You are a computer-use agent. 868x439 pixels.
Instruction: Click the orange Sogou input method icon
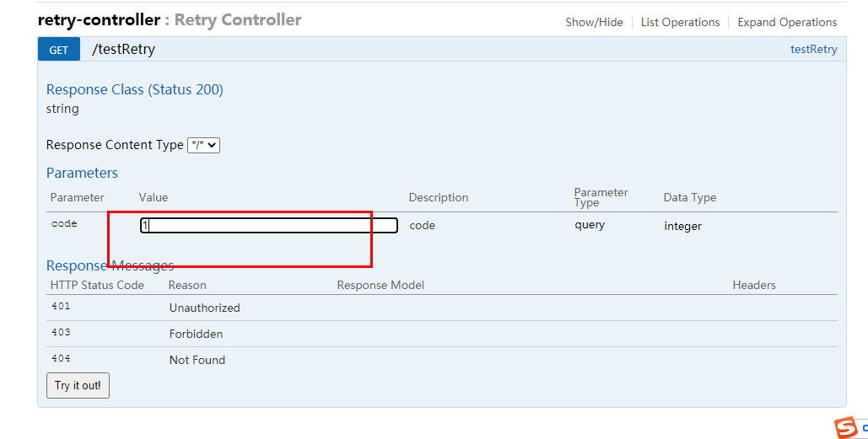844,427
